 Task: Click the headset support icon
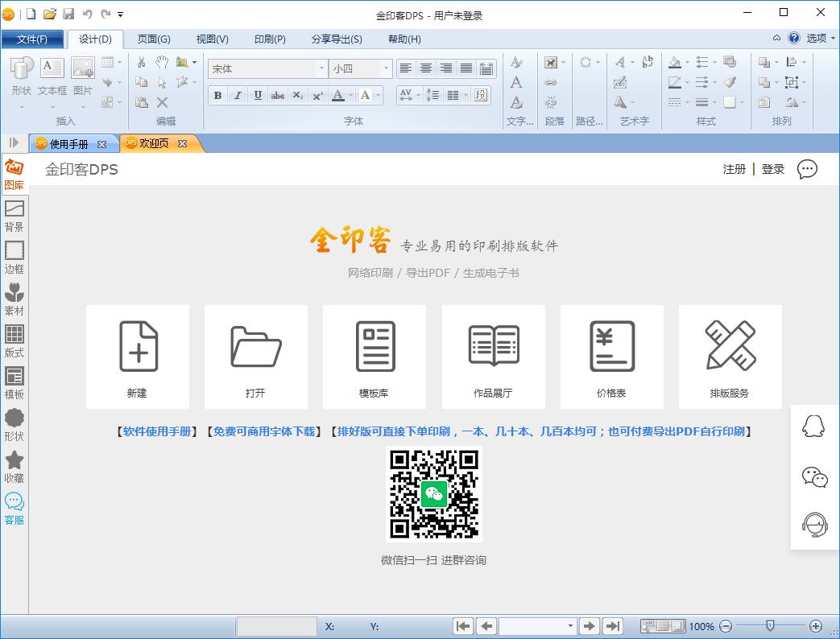click(814, 525)
